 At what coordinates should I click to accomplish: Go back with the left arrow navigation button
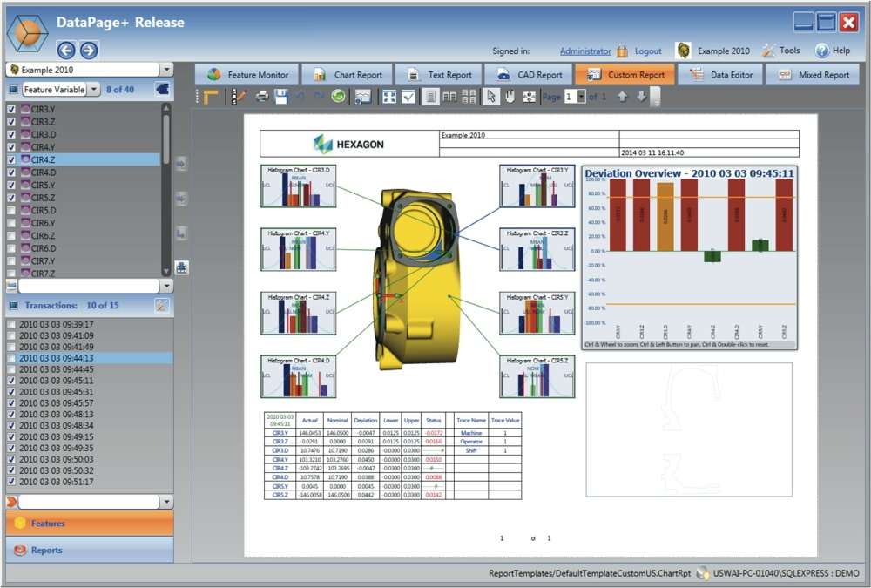pyautogui.click(x=66, y=51)
